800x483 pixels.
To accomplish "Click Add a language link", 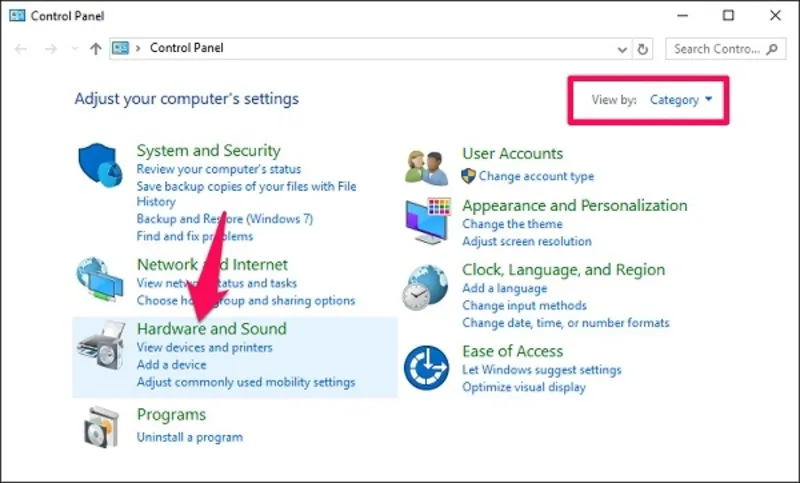I will click(x=505, y=288).
